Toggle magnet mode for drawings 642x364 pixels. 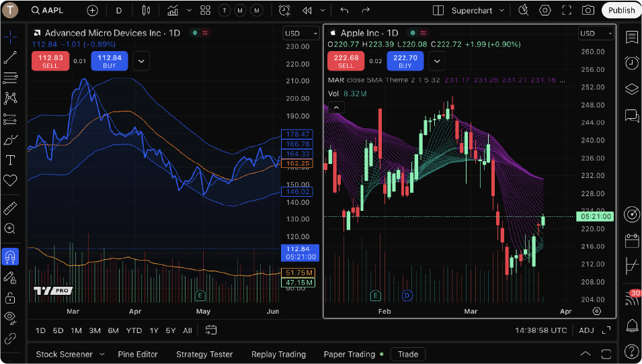coord(10,257)
